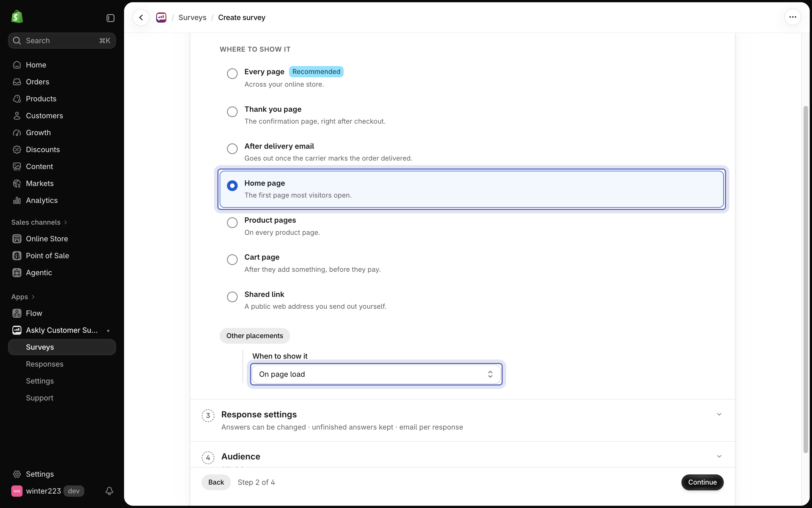Screen dimensions: 812x508
Task: Expand the Audience section chevron
Action: [x=719, y=456]
